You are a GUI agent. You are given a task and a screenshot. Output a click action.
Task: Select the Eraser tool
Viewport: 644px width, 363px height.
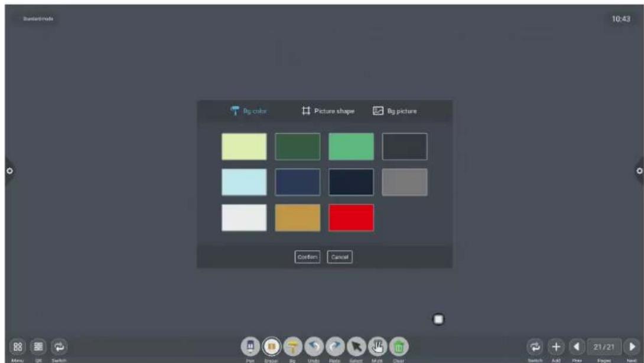pos(271,348)
